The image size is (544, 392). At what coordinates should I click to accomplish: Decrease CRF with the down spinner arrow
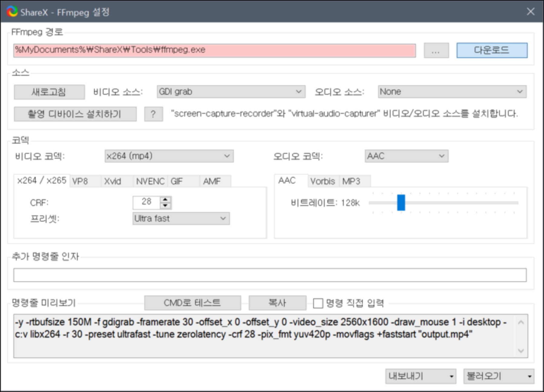(165, 206)
